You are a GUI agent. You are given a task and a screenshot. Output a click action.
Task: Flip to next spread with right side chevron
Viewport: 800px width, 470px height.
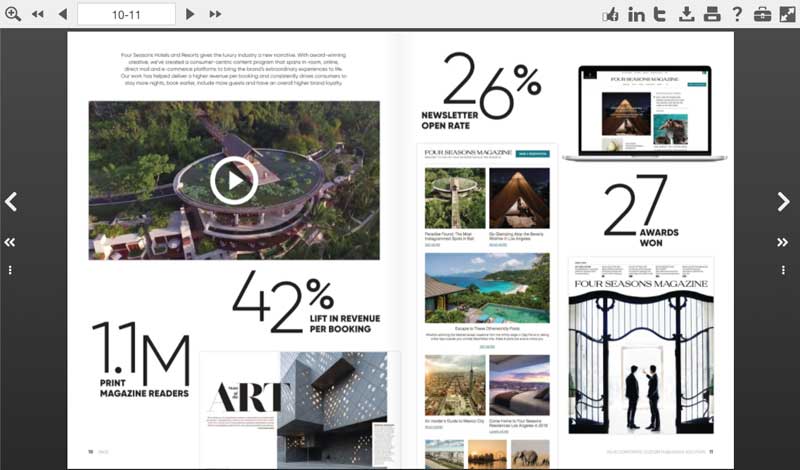[783, 202]
